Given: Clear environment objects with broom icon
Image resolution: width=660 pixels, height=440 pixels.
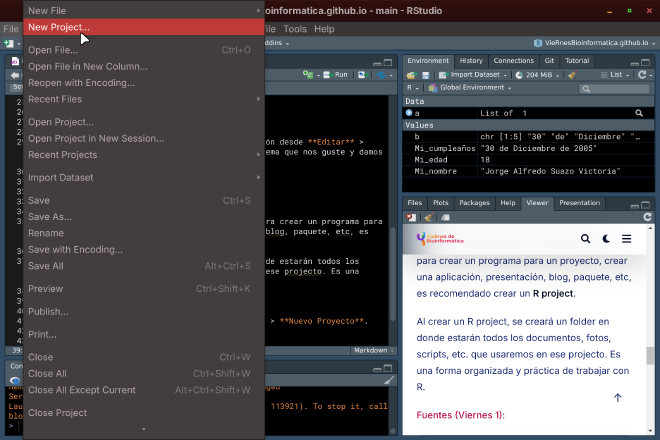Looking at the screenshot, I should coord(572,75).
